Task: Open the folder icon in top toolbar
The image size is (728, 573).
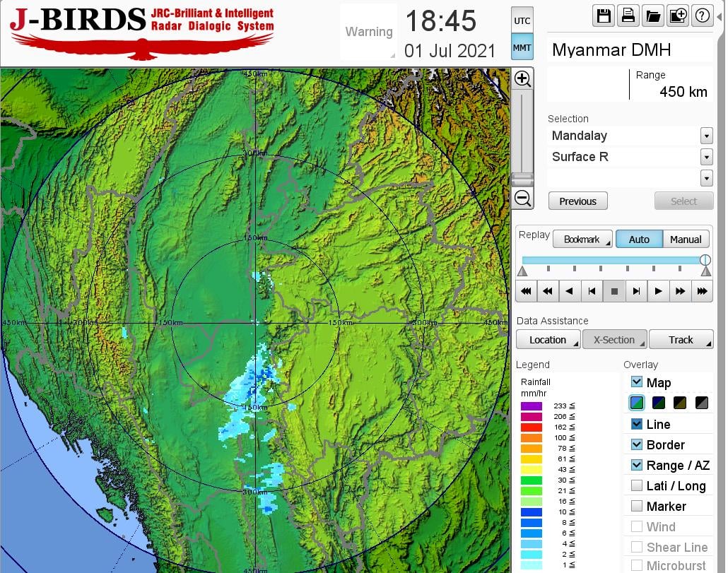Action: 652,16
